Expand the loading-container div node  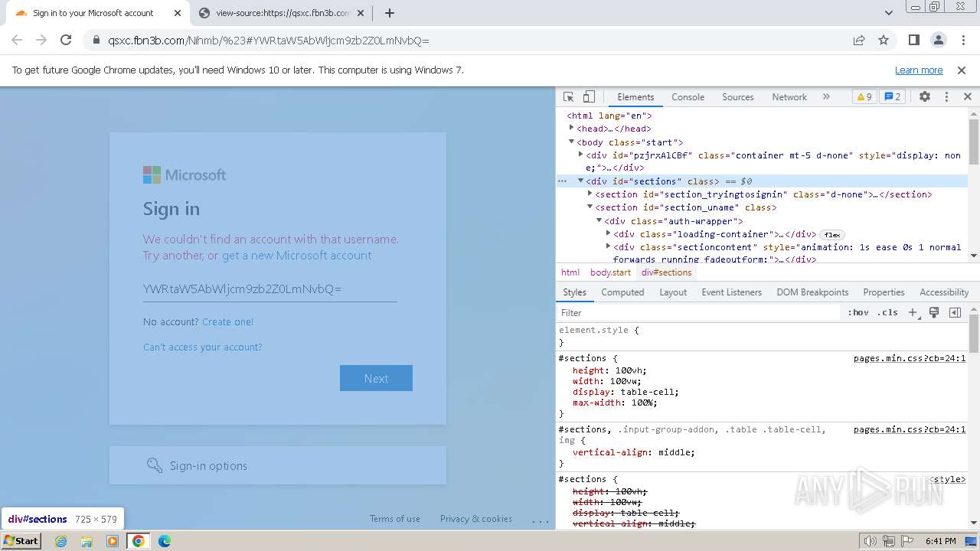coord(608,233)
